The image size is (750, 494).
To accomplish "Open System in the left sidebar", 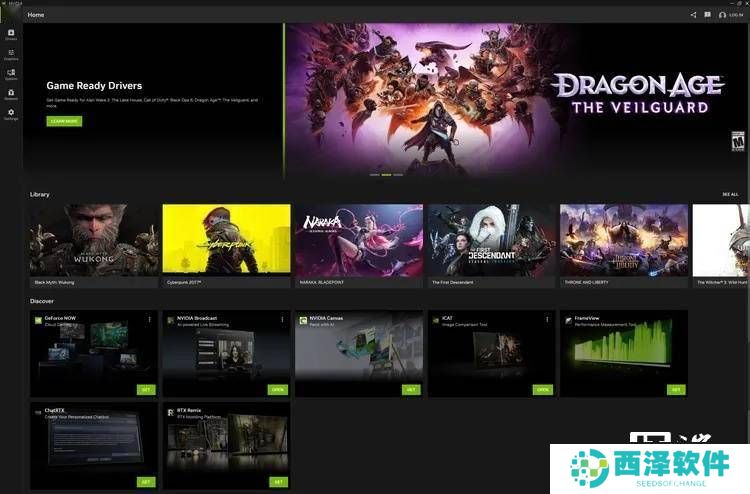I will [11, 74].
